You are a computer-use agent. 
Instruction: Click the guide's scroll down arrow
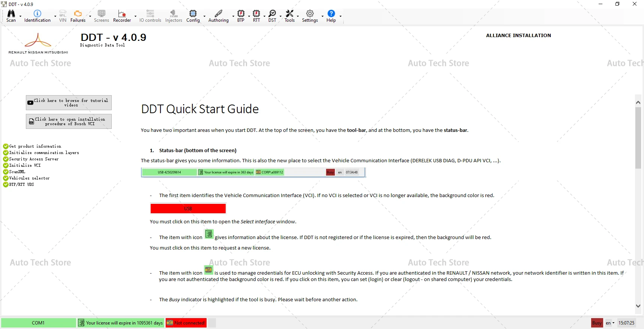(638, 306)
